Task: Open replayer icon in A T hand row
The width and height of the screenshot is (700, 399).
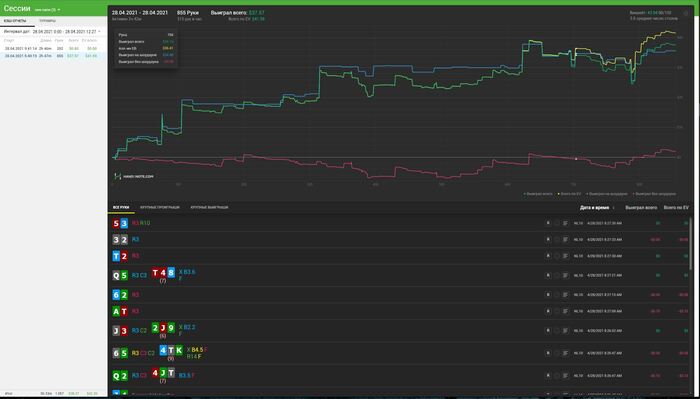Action: pos(548,312)
